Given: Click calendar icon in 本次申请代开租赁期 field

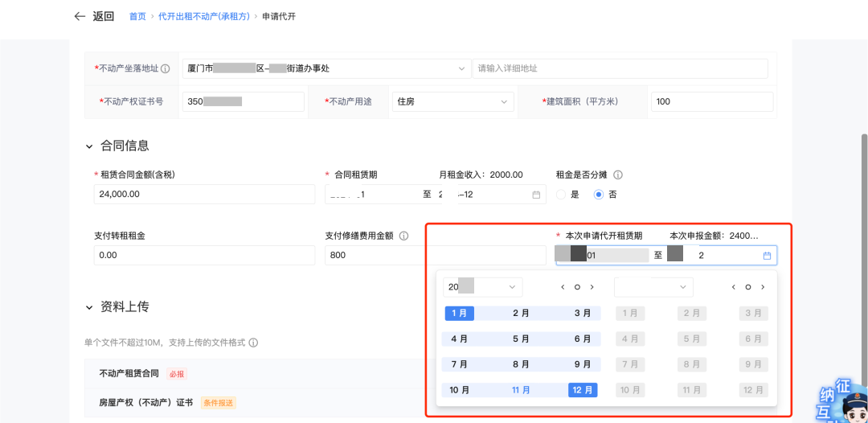Looking at the screenshot, I should (x=767, y=256).
